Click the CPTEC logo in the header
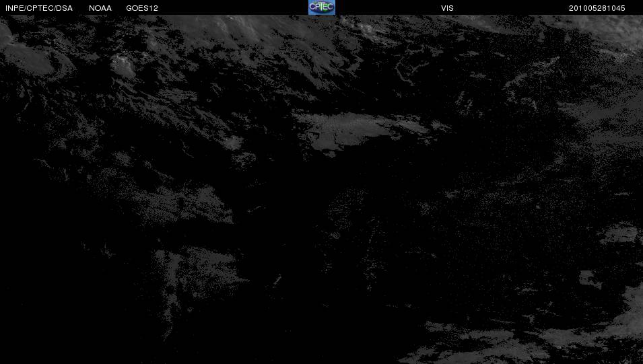Viewport: 643px width, 364px height. 322,7
